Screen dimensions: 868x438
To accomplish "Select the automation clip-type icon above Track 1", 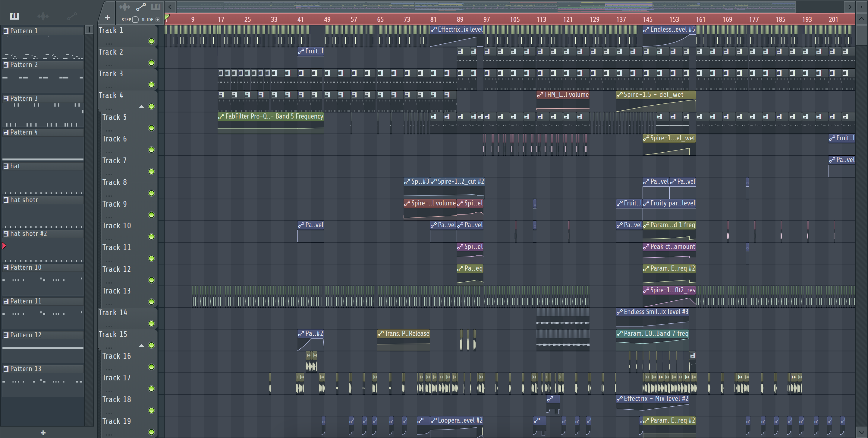I will [x=141, y=7].
